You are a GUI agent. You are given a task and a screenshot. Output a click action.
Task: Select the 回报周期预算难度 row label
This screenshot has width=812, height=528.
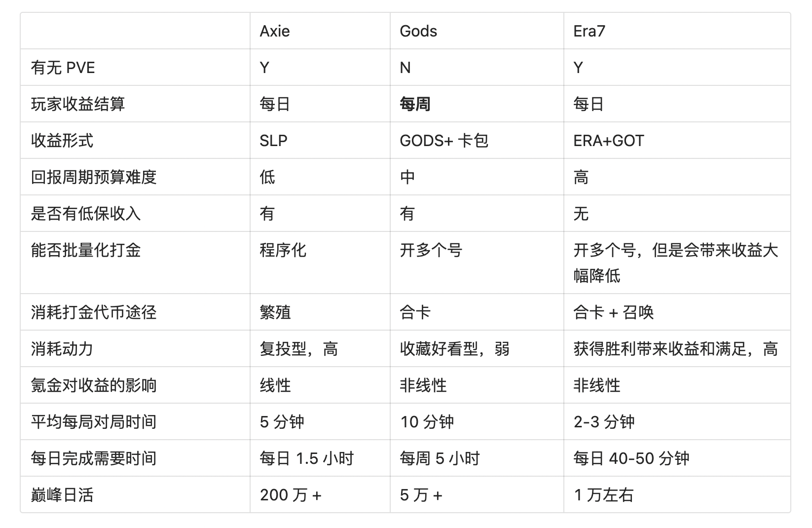click(x=94, y=177)
